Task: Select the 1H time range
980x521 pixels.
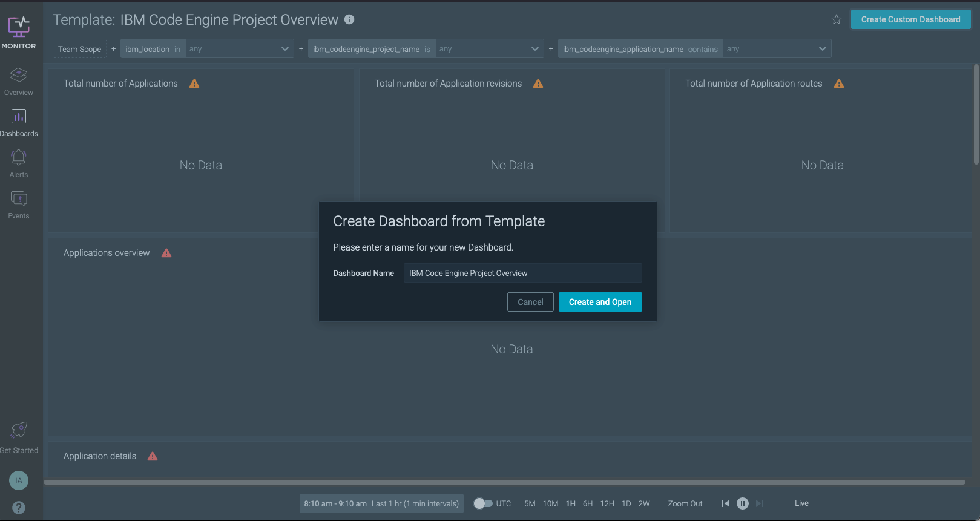Action: tap(571, 503)
